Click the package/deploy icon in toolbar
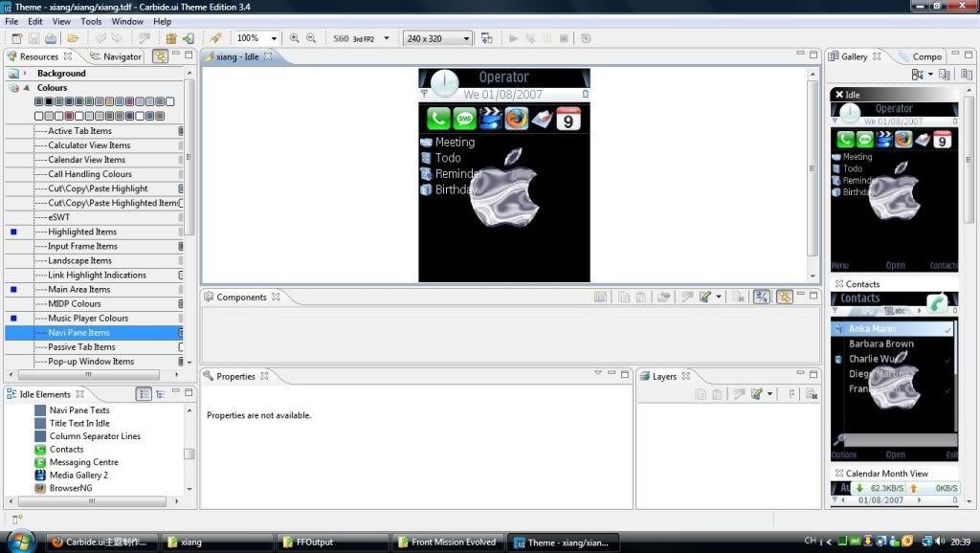This screenshot has height=553, width=980. tap(171, 38)
